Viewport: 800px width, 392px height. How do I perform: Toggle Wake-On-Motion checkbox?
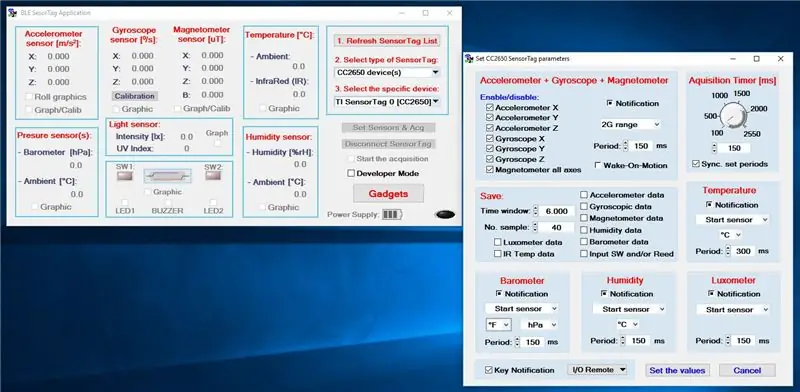tap(597, 165)
